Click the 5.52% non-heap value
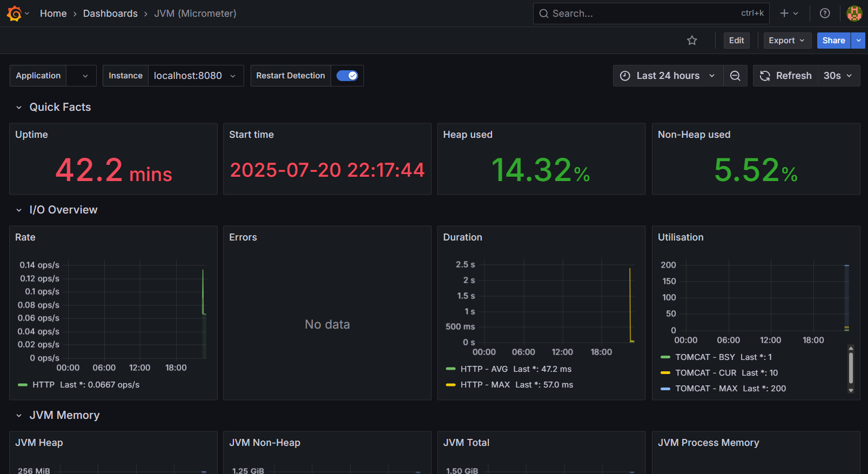 point(756,170)
